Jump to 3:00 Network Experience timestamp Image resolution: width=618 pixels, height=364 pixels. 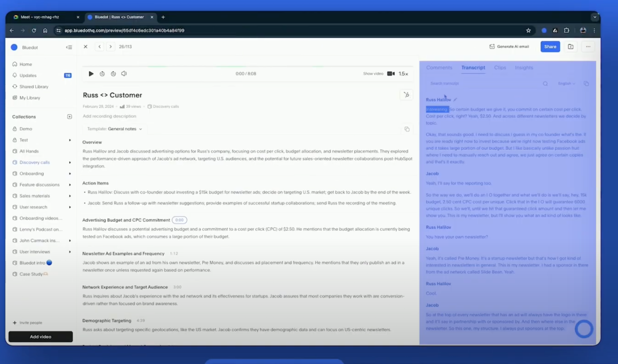[x=177, y=287]
